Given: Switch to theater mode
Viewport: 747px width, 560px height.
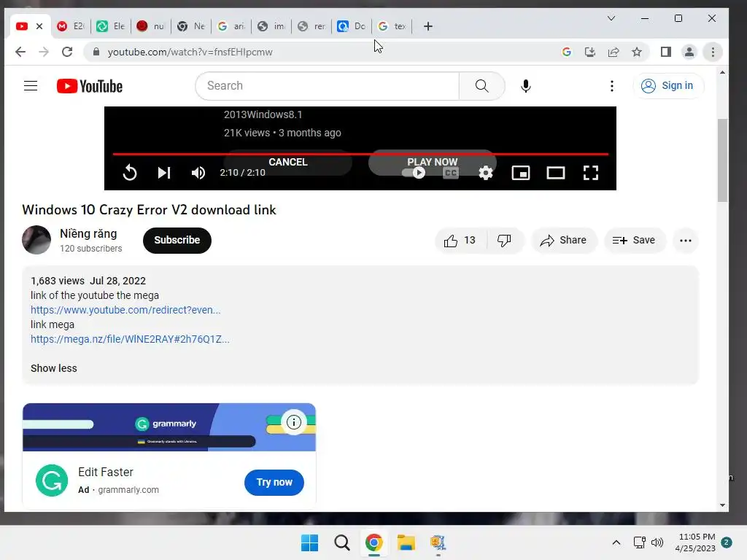Looking at the screenshot, I should (x=555, y=173).
